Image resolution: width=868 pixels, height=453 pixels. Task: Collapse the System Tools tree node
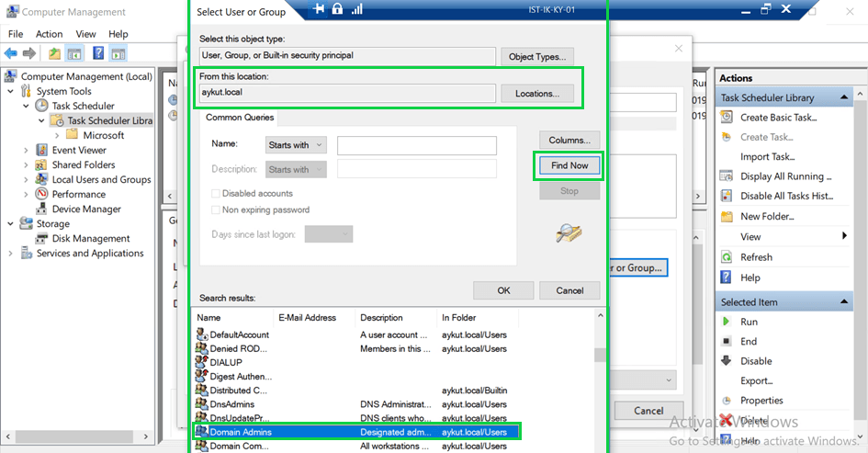[x=11, y=91]
